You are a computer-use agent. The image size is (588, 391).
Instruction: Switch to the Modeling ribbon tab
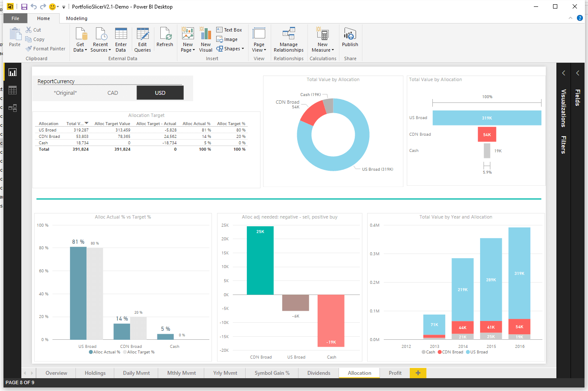pyautogui.click(x=77, y=18)
